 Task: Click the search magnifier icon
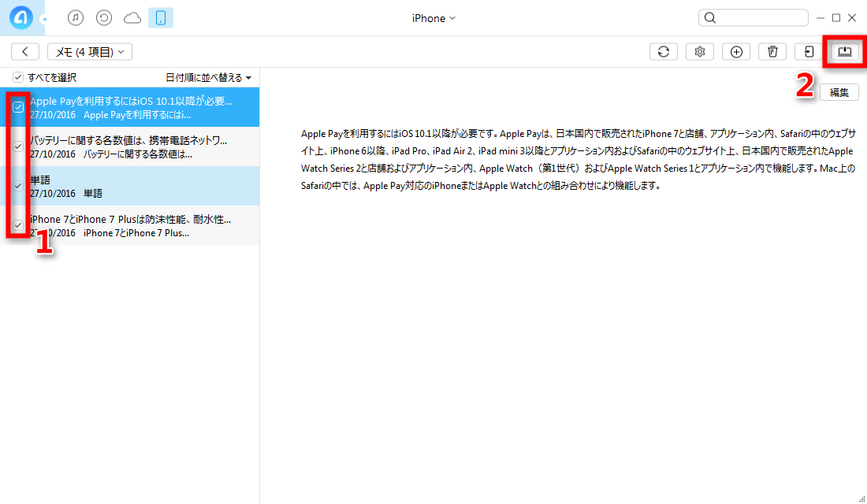click(710, 17)
